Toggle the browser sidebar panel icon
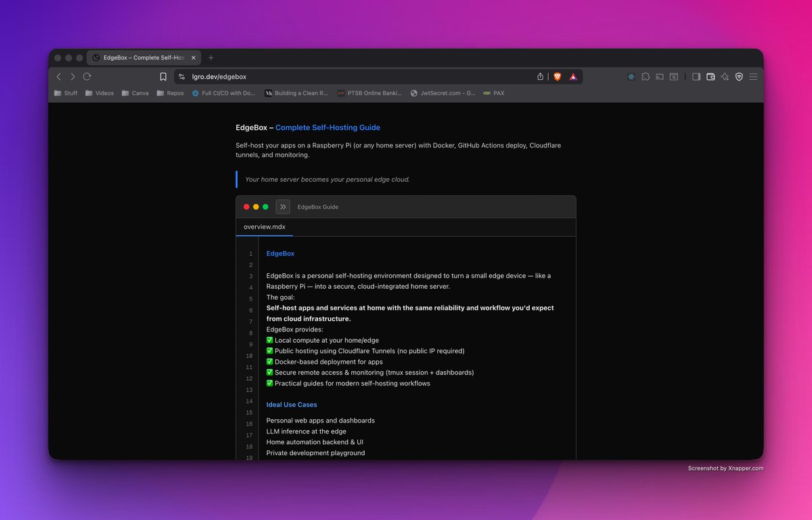Screen dimensions: 812x520 click(696, 77)
